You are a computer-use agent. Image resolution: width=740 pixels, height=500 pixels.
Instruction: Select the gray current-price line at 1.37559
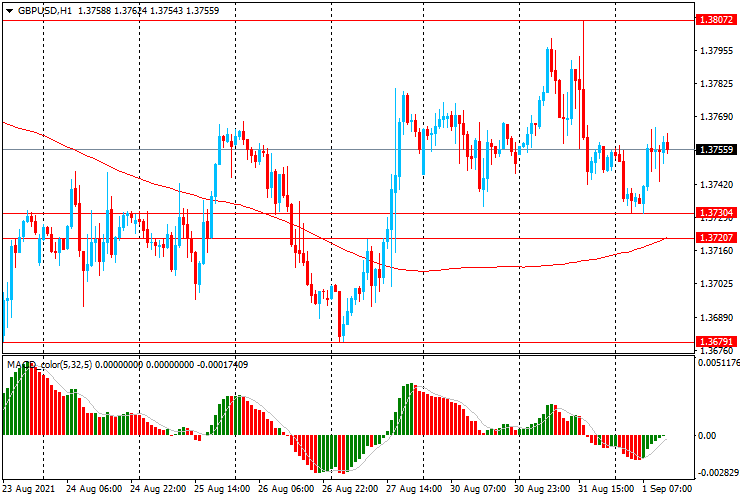348,150
